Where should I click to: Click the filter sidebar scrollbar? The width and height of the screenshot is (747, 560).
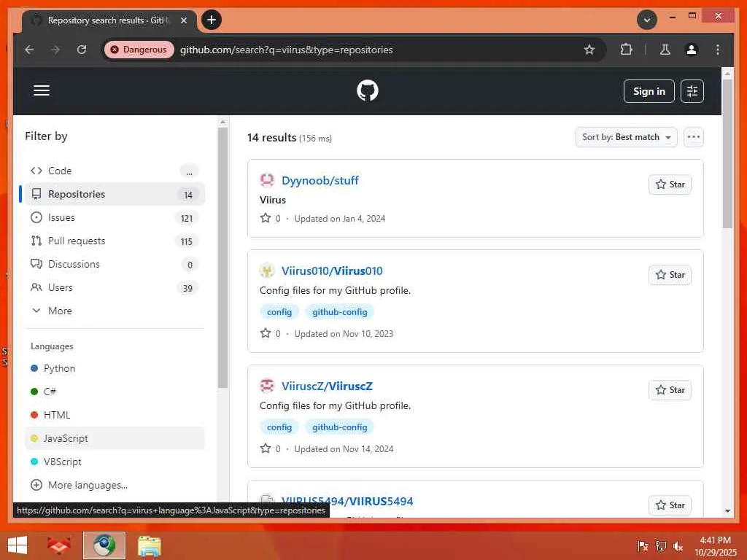[222, 257]
